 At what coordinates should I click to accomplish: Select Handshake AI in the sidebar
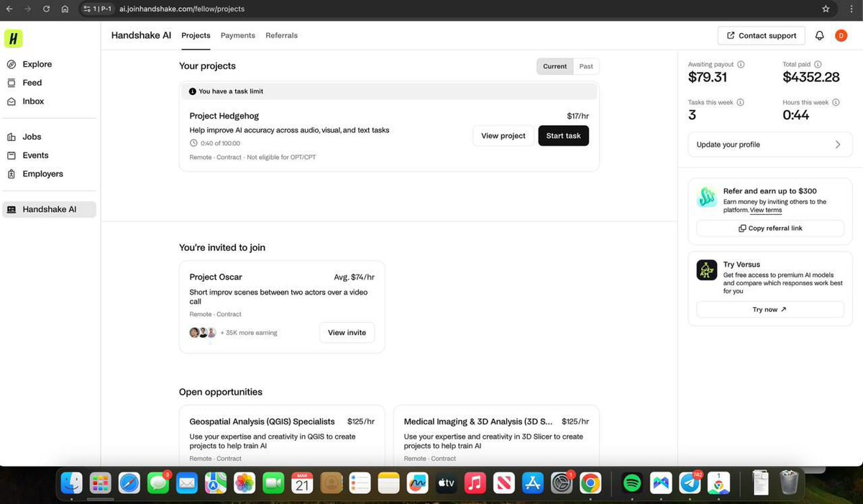(x=50, y=209)
